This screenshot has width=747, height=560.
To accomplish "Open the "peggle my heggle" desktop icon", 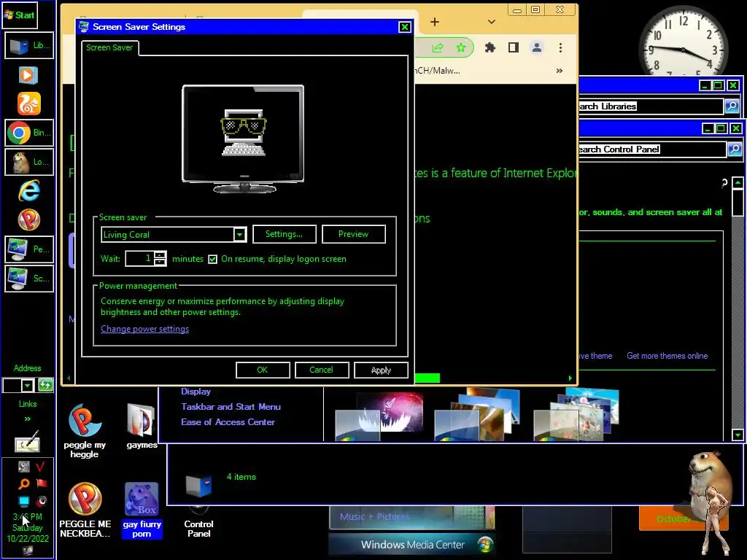I will click(x=85, y=431).
